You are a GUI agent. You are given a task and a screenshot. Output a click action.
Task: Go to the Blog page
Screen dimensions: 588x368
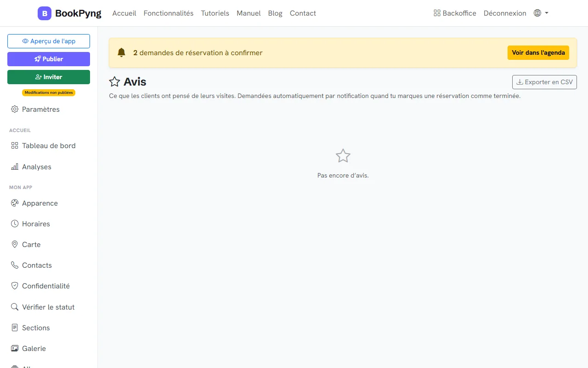click(275, 13)
